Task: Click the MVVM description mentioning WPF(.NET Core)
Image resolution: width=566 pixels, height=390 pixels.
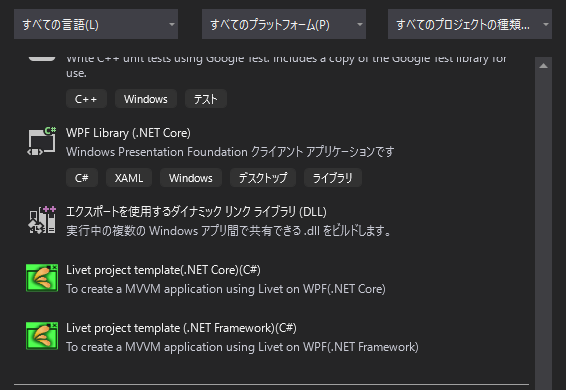Action: 226,289
